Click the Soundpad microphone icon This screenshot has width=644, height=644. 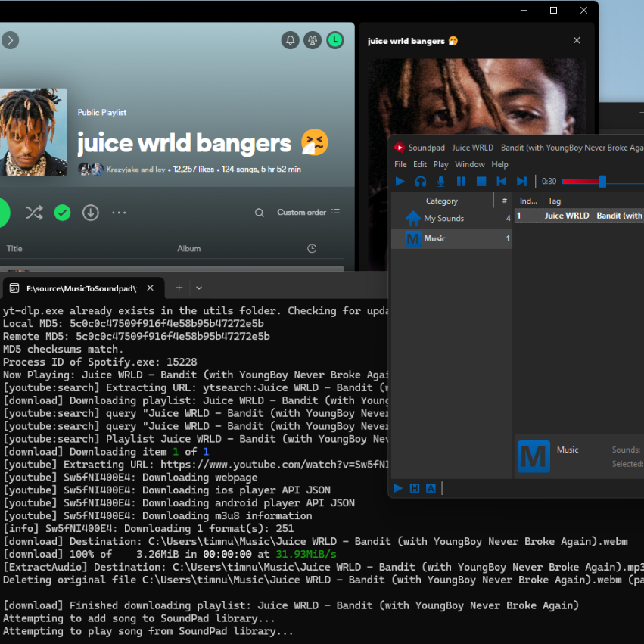pos(441,182)
